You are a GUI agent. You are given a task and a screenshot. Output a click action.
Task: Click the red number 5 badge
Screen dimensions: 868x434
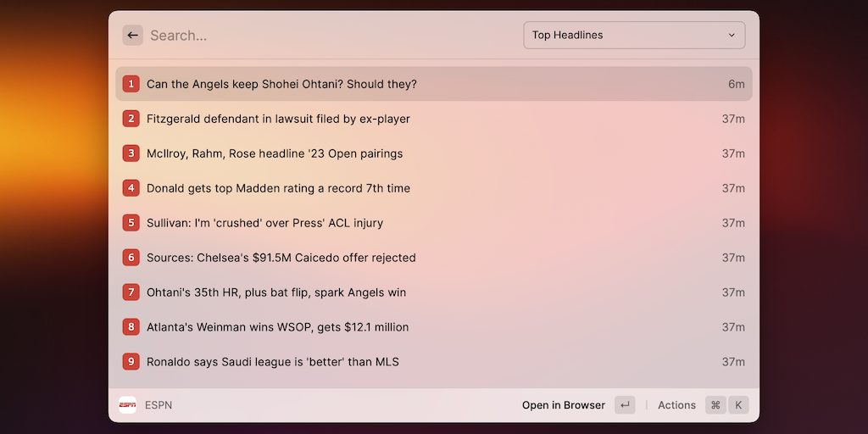click(131, 223)
